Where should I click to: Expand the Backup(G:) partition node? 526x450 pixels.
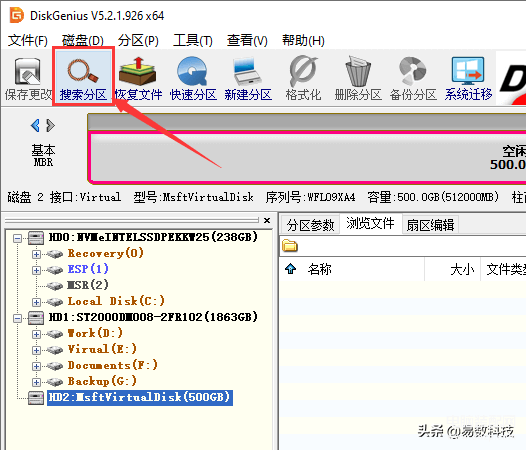coord(36,382)
